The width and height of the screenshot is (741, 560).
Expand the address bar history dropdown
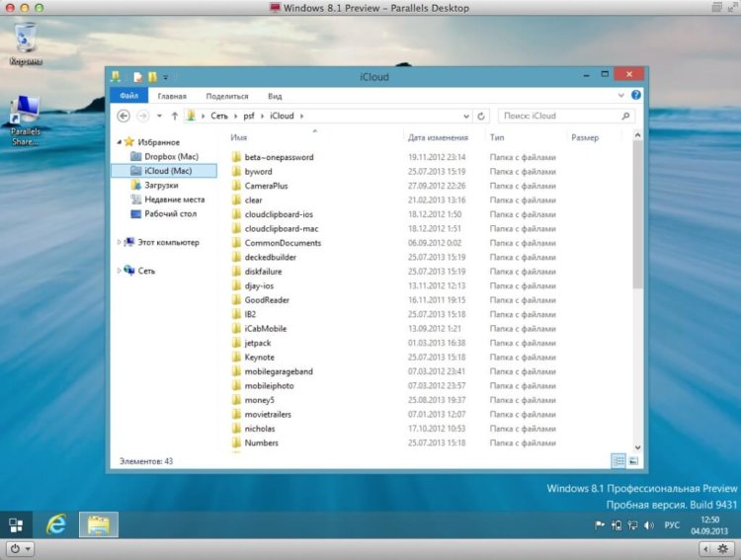point(466,116)
